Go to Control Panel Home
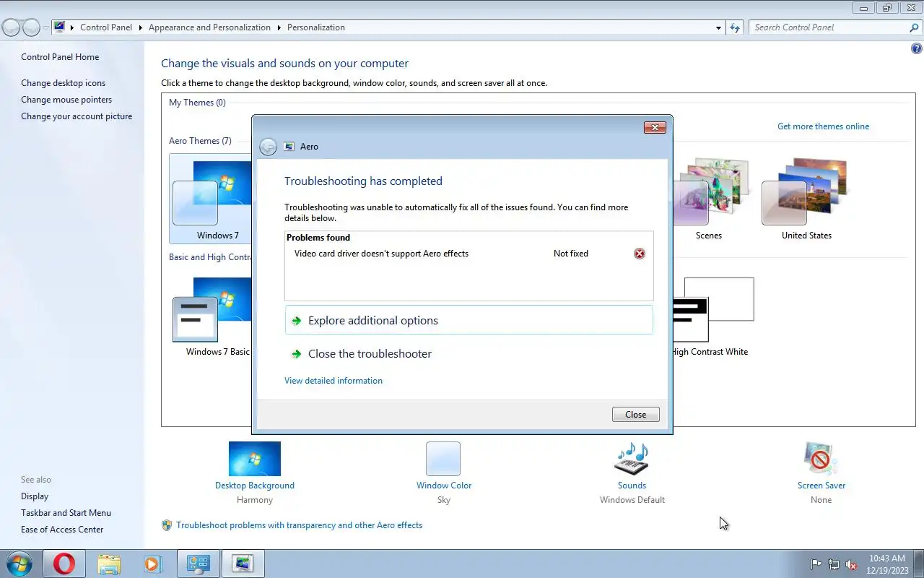 coord(60,57)
